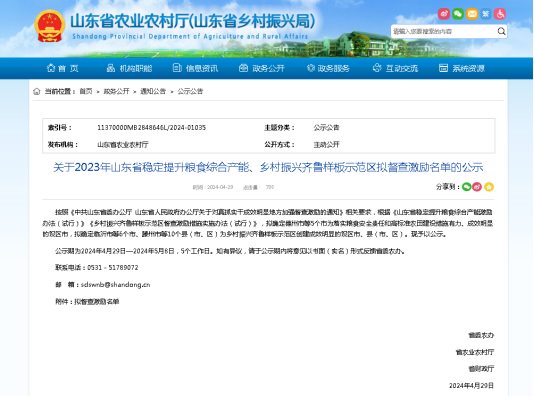The height and width of the screenshot is (396, 534).
Task: Open the 信息资讯 navigation menu
Action: click(195, 68)
